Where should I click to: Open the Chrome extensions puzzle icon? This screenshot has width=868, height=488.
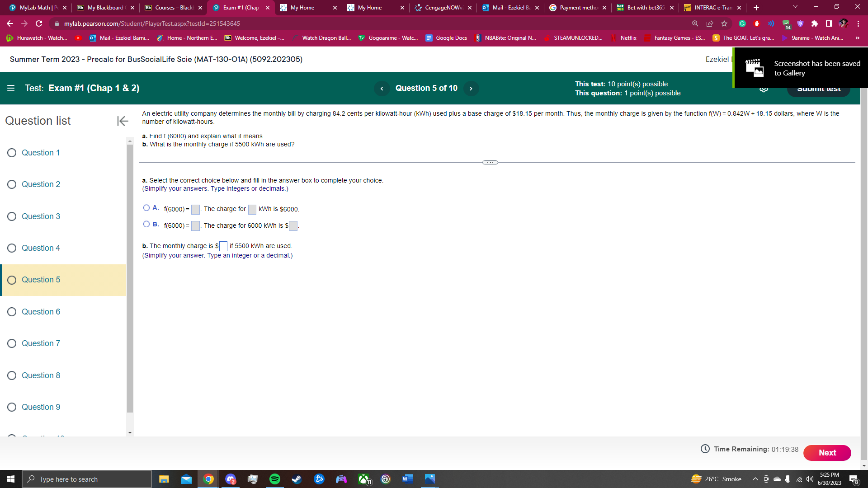[815, 23]
